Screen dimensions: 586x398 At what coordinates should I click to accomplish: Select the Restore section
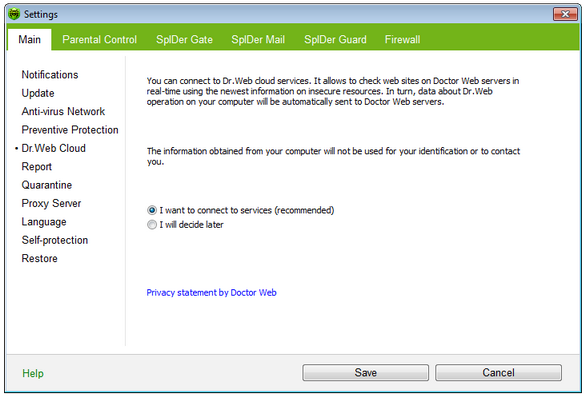coord(39,258)
